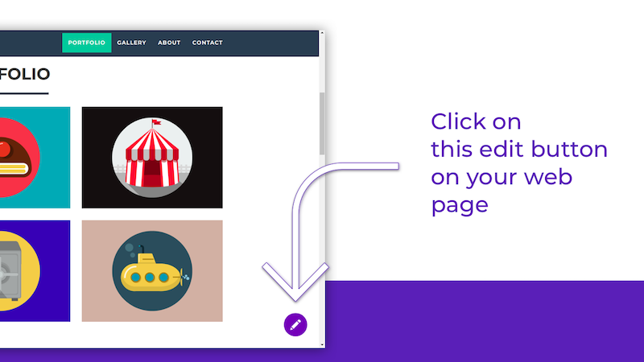Click the submarine's periscope
This screenshot has height=362, width=644.
click(x=142, y=250)
